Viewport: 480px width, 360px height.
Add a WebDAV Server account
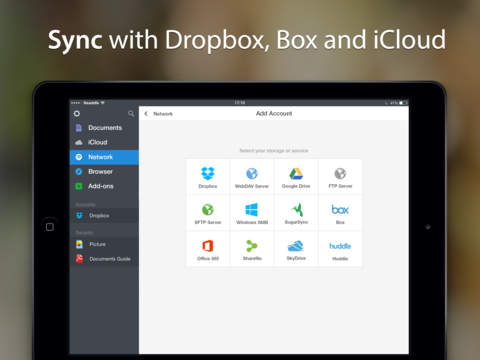coord(252,177)
